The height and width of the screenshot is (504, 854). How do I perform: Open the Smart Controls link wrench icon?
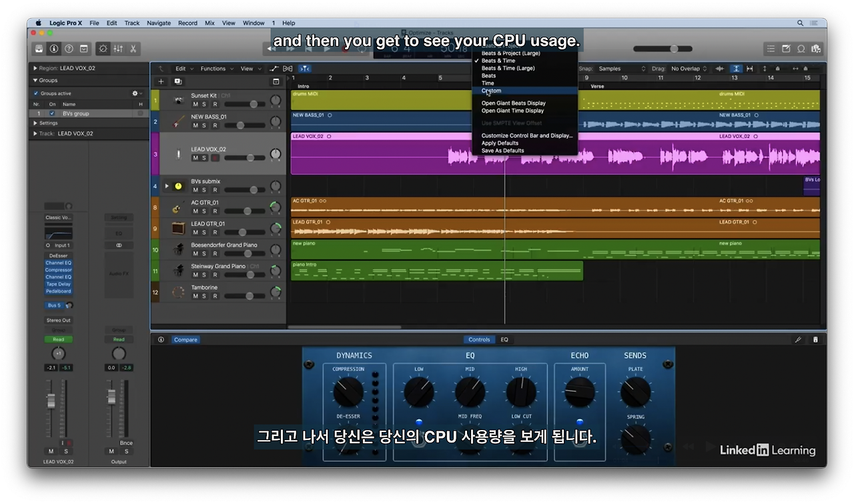click(x=798, y=339)
